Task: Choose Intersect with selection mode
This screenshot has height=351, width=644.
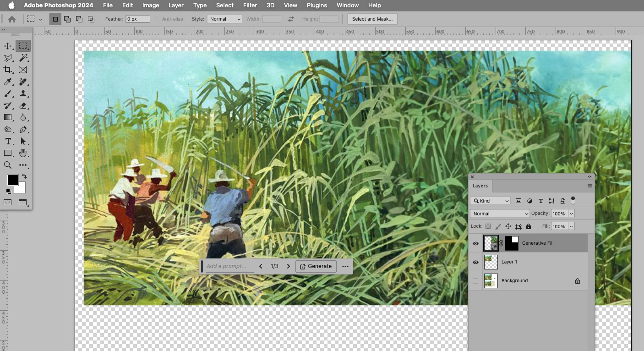Action: pyautogui.click(x=91, y=19)
